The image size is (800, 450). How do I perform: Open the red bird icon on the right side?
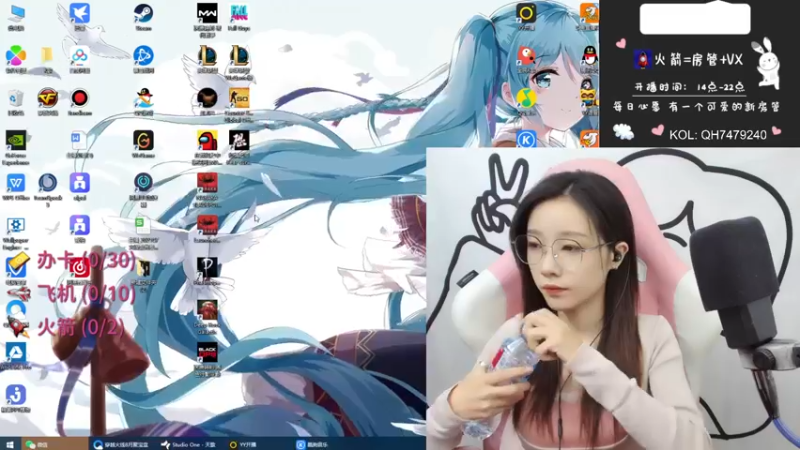pyautogui.click(x=526, y=56)
